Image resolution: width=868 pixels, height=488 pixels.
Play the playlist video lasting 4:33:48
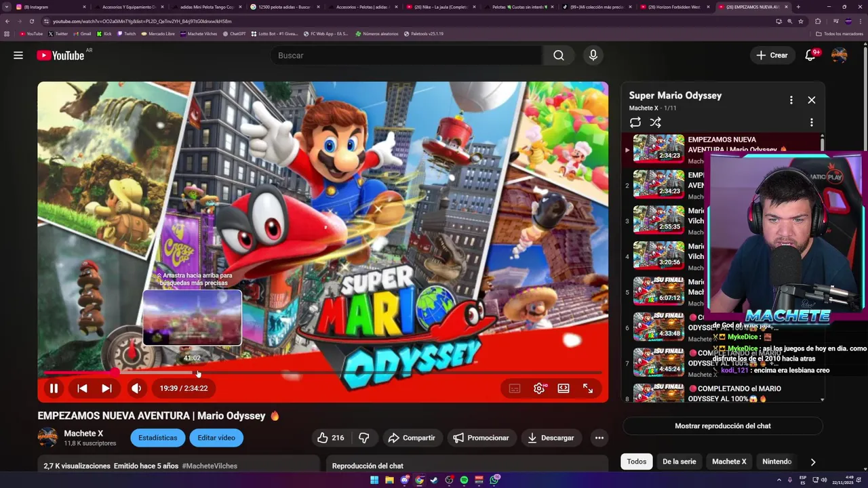pyautogui.click(x=659, y=326)
